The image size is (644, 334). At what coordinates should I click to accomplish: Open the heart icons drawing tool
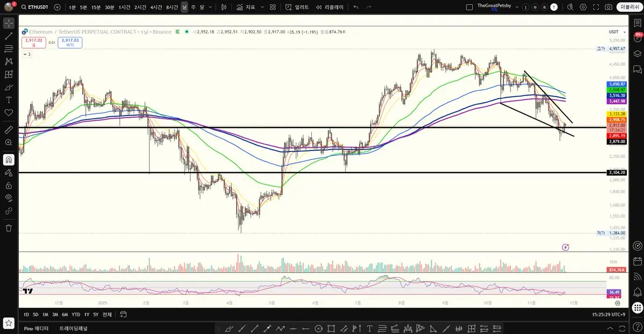click(9, 112)
